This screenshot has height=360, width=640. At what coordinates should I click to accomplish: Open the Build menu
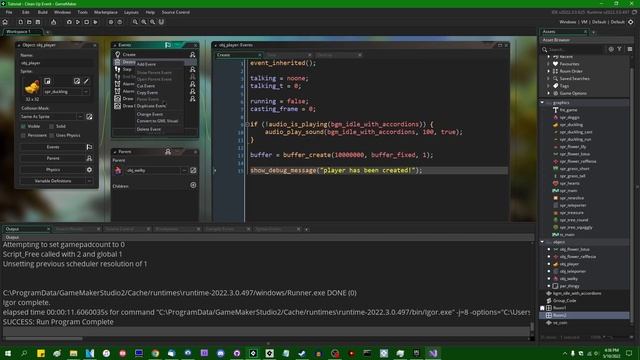[42, 12]
